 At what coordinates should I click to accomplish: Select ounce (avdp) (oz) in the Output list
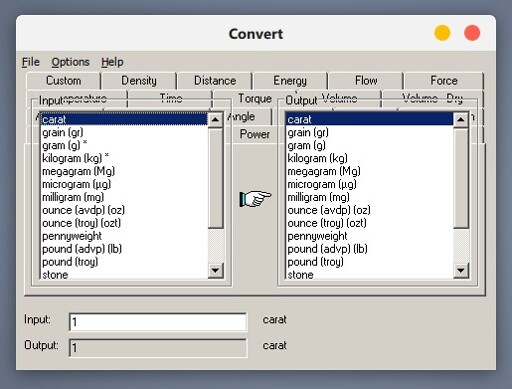click(x=370, y=210)
